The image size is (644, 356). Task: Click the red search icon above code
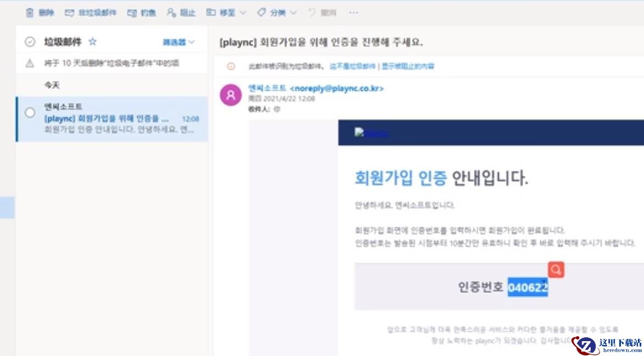pyautogui.click(x=556, y=269)
